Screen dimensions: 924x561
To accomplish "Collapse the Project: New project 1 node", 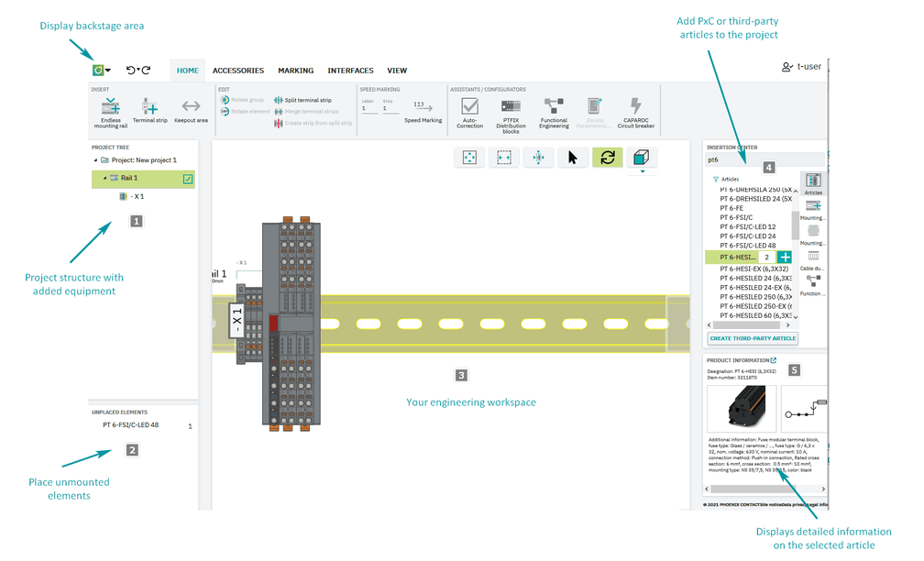I will [x=95, y=160].
